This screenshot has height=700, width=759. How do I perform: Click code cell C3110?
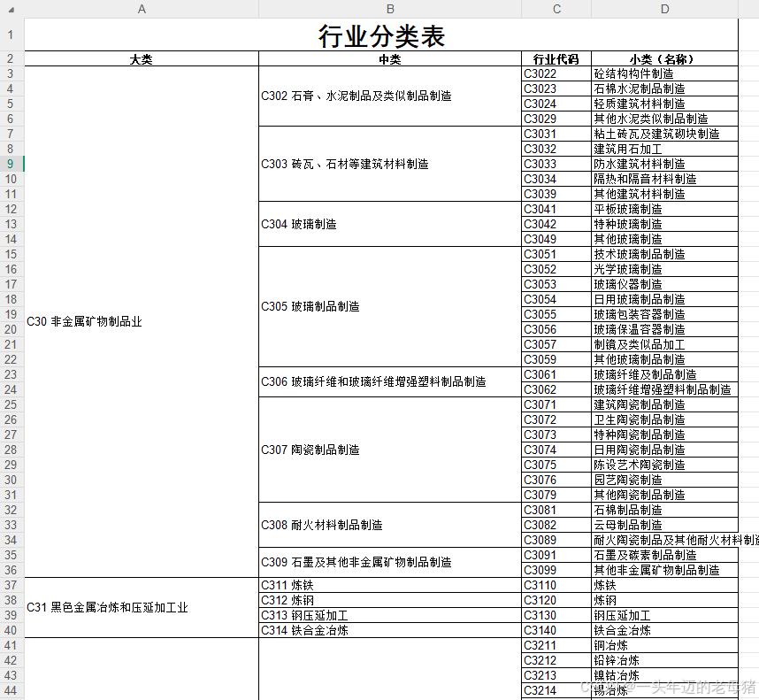[556, 585]
